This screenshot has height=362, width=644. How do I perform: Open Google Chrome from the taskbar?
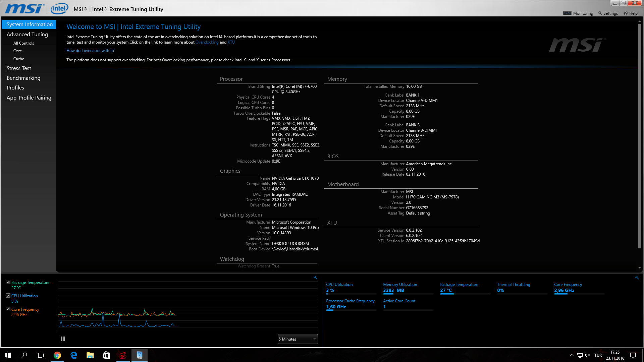click(x=57, y=355)
